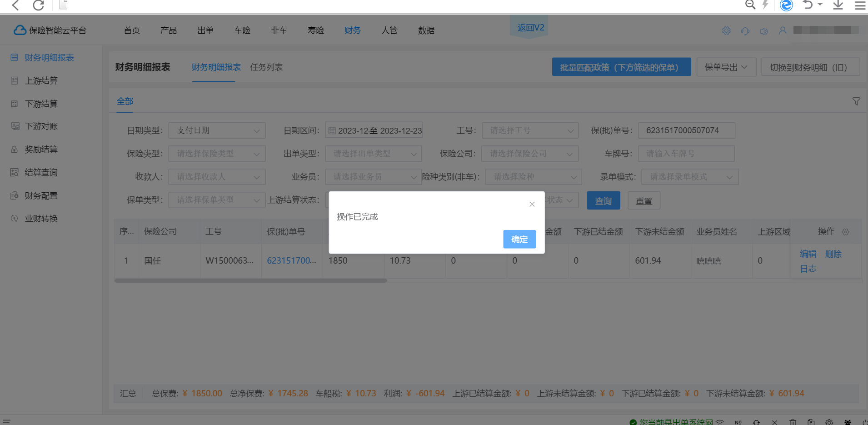Click the 保(批)单号 input field
Viewport: 868px width, 425px height.
(686, 130)
